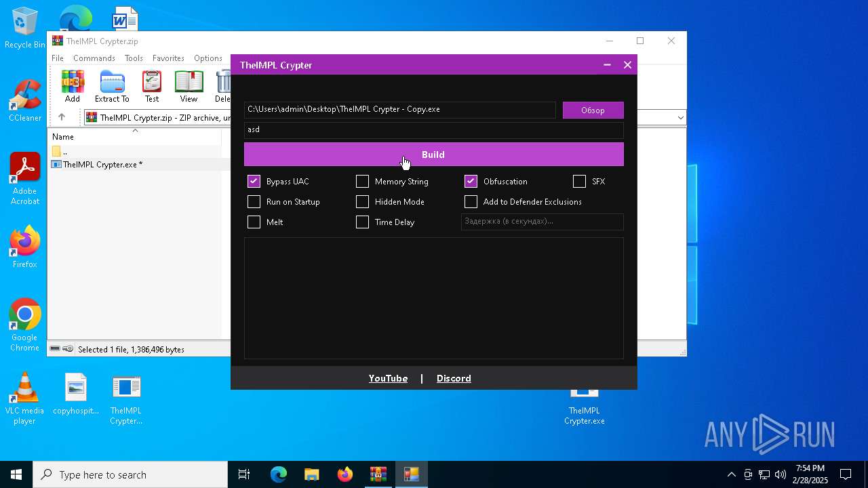Click Extract To icon in WinRAR
Screen dimensions: 868x488
pos(112,87)
